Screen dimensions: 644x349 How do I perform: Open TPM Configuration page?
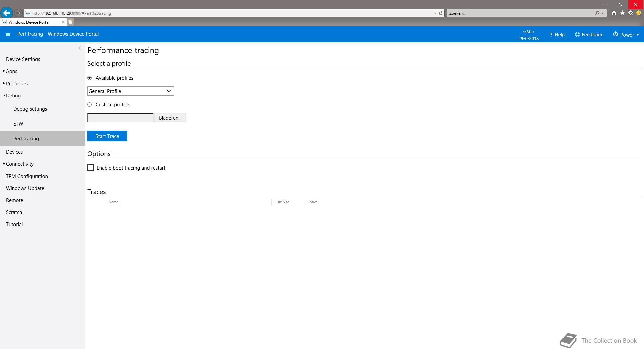(27, 176)
